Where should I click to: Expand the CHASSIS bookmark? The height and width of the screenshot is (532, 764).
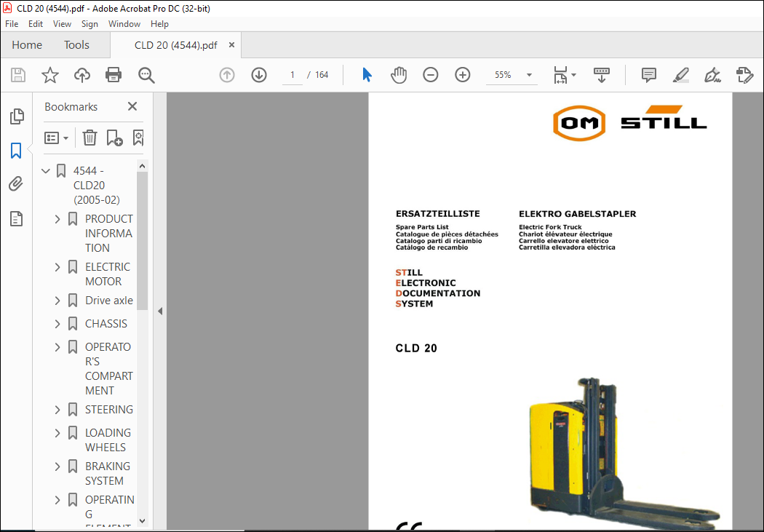[57, 324]
